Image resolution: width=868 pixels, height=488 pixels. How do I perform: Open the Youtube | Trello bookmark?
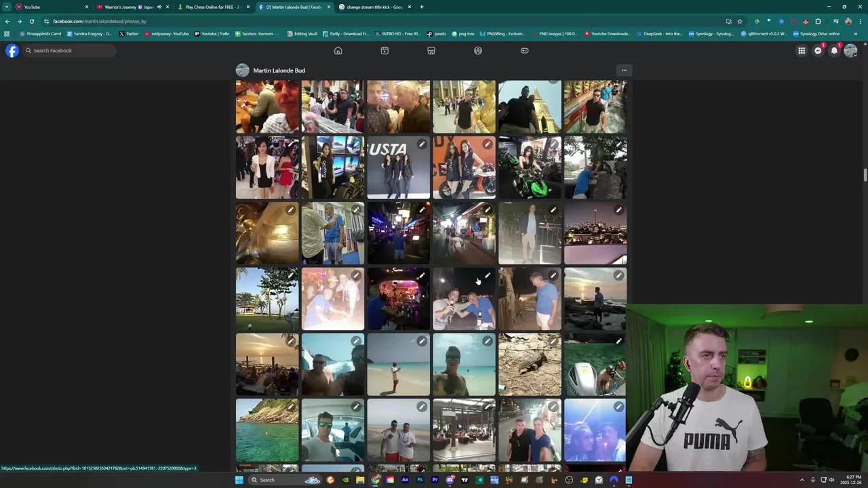[x=212, y=34]
